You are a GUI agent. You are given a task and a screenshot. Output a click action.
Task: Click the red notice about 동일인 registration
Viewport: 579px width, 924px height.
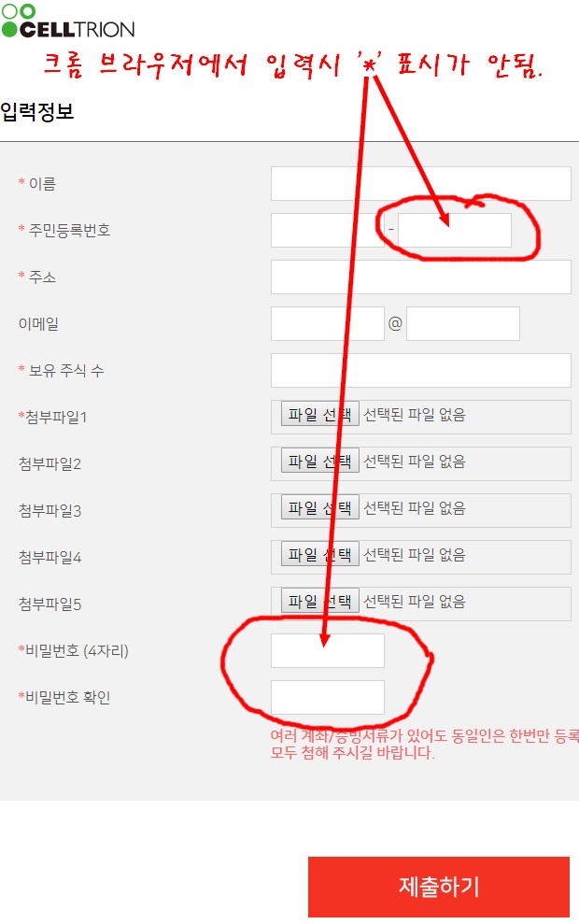point(425,745)
